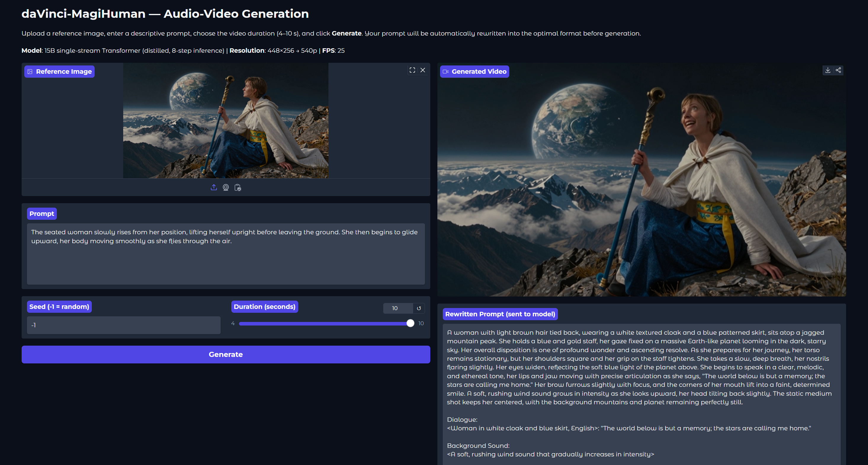This screenshot has height=465, width=868.
Task: Choose paste from clipboard image icon
Action: coord(238,187)
